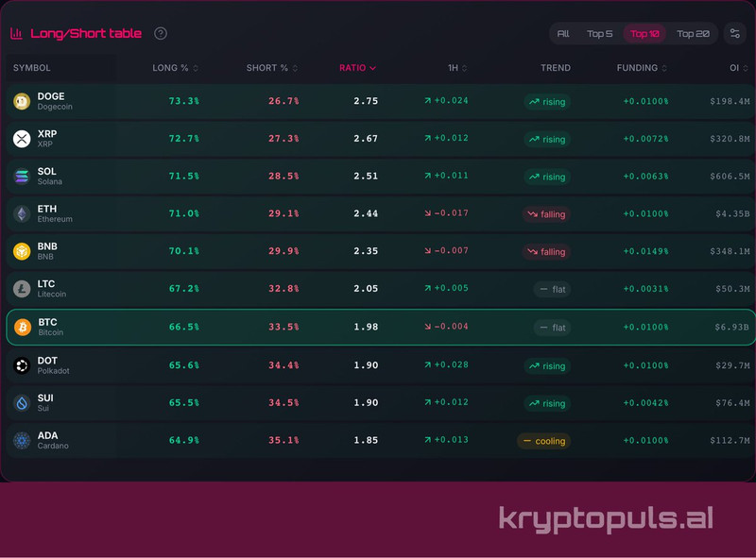756x558 pixels.
Task: Sort by OI column
Action: [x=739, y=68]
